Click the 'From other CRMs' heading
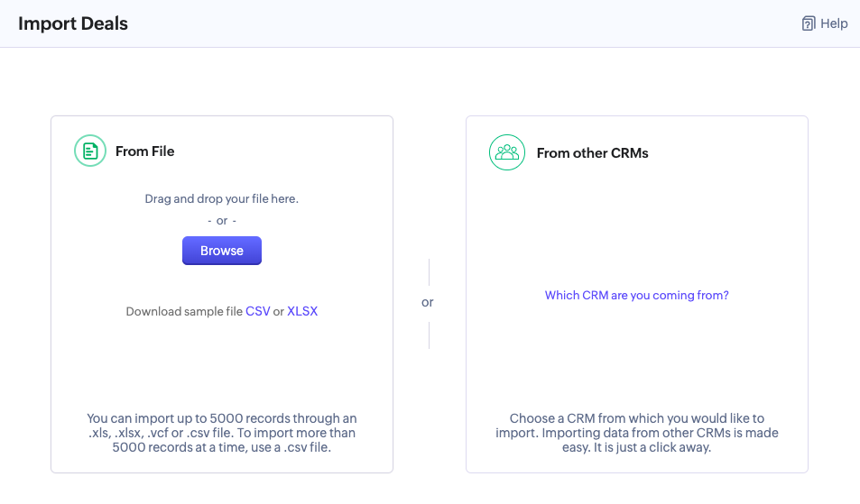 tap(592, 153)
